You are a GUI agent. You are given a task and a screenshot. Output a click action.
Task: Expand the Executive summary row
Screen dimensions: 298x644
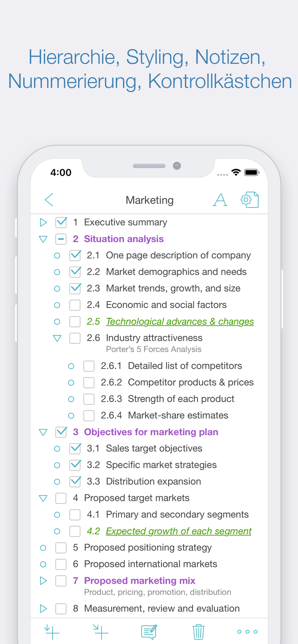[x=43, y=222]
